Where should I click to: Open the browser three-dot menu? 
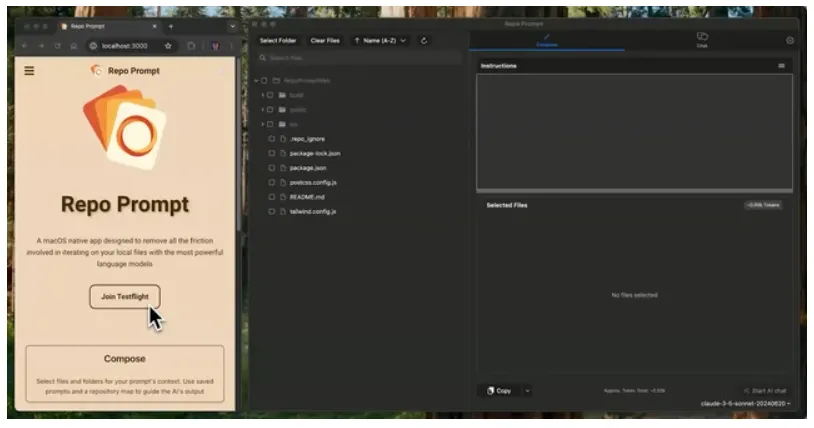coord(232,46)
